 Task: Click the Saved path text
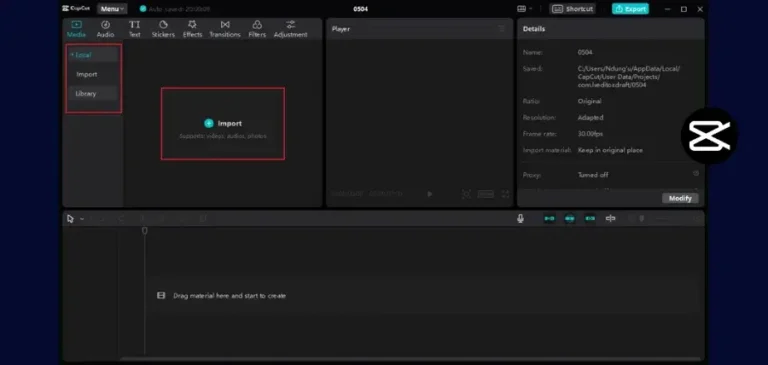coord(628,77)
